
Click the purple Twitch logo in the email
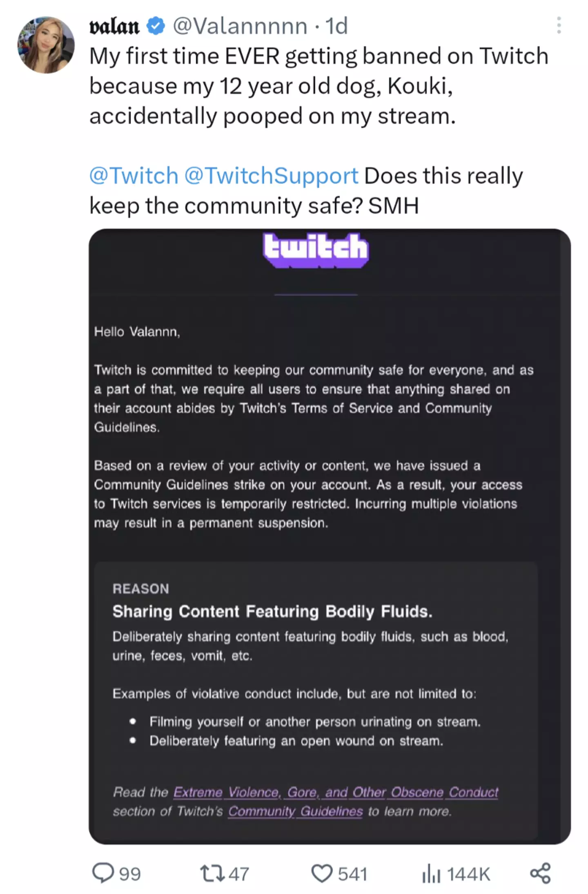pos(316,250)
